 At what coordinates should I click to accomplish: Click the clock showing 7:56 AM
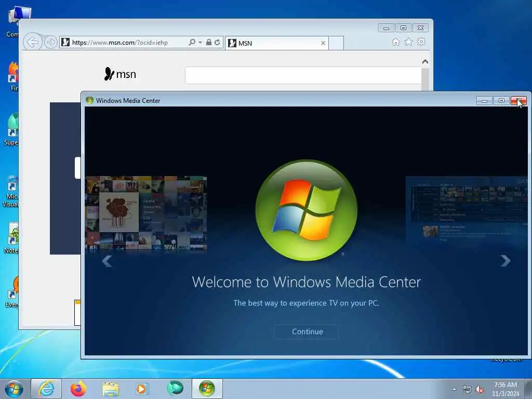(506, 385)
